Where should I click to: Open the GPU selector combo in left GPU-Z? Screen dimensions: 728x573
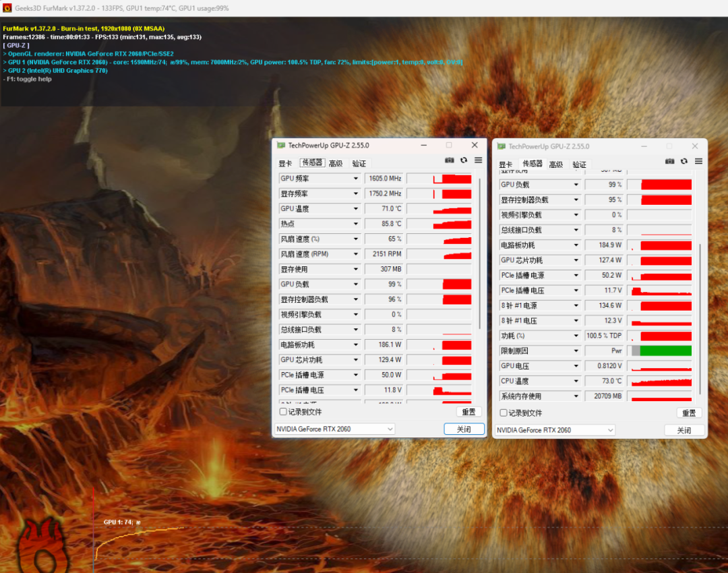(334, 429)
